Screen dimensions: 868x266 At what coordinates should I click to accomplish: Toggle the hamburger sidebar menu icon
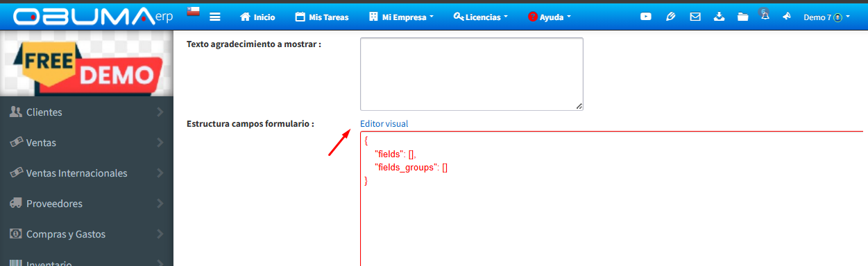[215, 17]
